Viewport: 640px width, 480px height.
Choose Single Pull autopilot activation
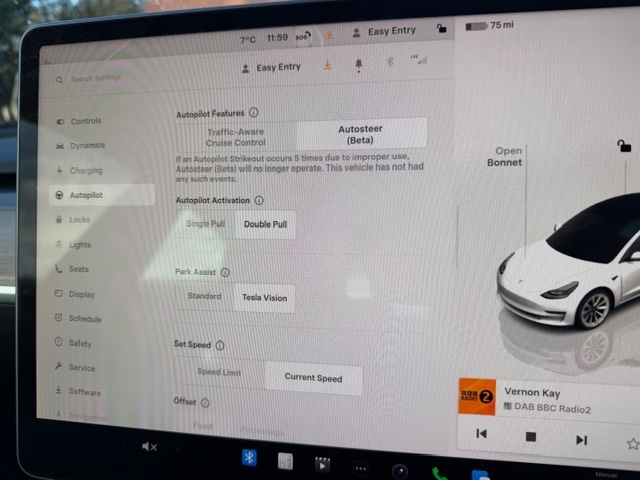(x=206, y=224)
